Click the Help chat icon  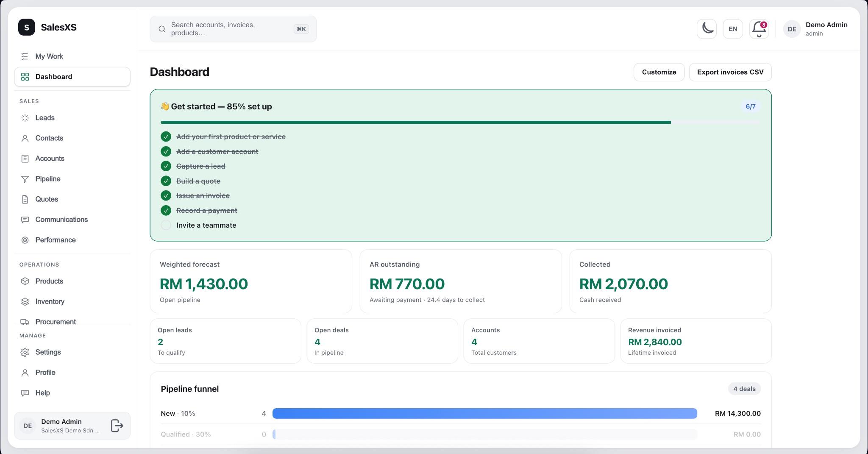coord(25,393)
